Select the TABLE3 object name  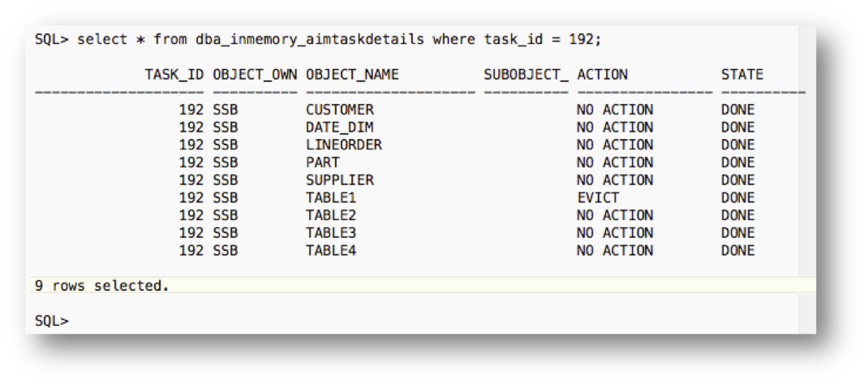click(x=331, y=233)
